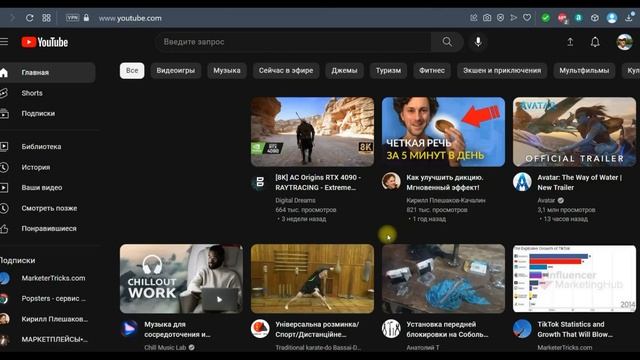
Task: Click the address bar padlock icon
Action: pos(86,18)
